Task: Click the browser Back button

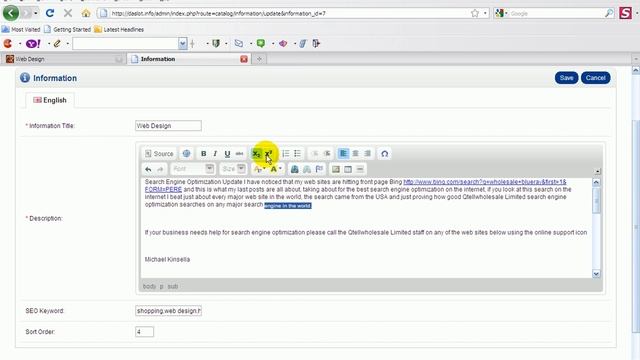Action: [x=11, y=13]
